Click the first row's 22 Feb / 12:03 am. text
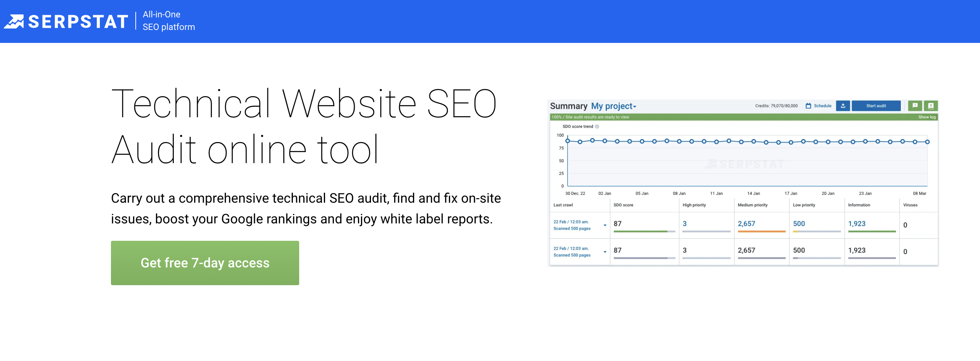This screenshot has width=980, height=361. [x=571, y=222]
